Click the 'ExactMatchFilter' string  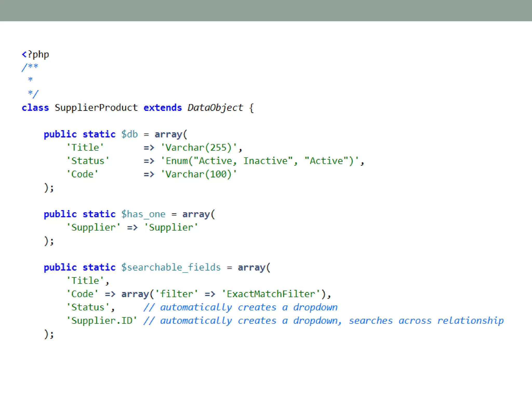271,294
